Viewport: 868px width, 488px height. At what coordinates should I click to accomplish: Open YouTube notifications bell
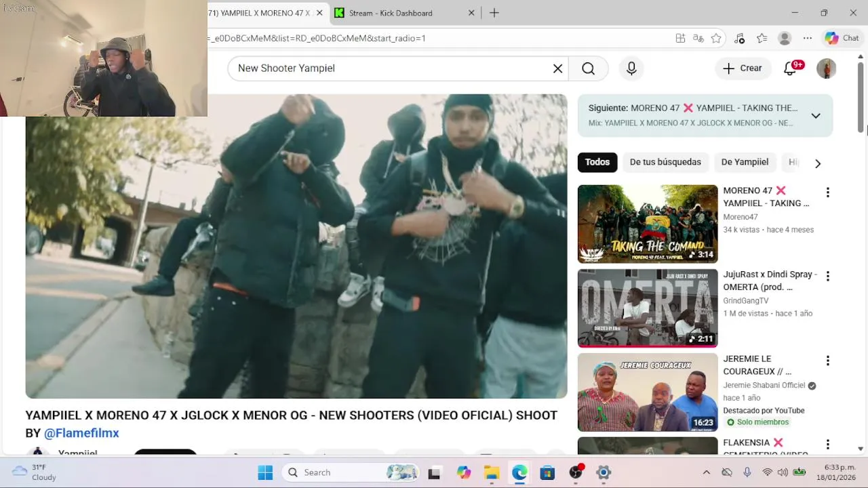[x=790, y=68]
